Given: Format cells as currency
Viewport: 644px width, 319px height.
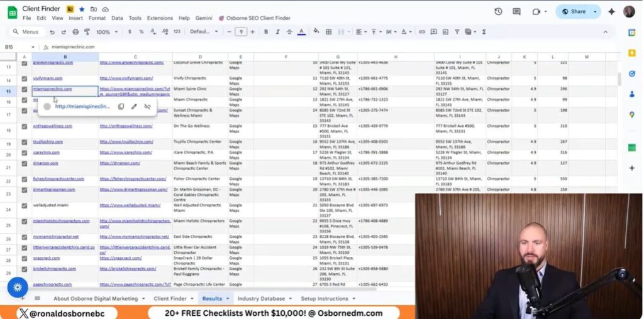Looking at the screenshot, I should (x=130, y=31).
